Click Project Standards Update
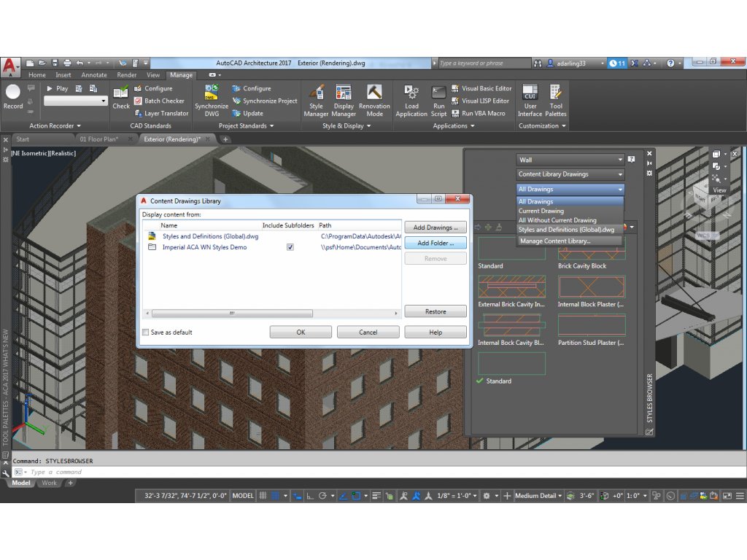Viewport: 747px width, 560px height. tap(248, 113)
